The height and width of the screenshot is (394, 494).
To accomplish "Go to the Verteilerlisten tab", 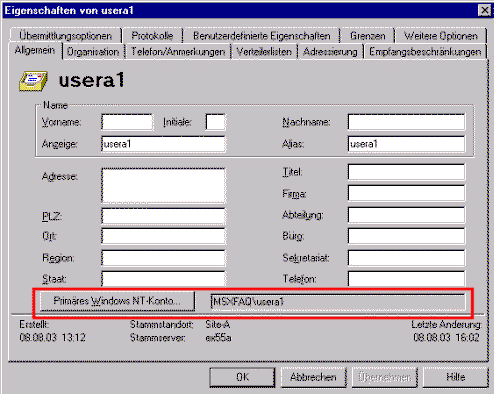I will tap(264, 52).
